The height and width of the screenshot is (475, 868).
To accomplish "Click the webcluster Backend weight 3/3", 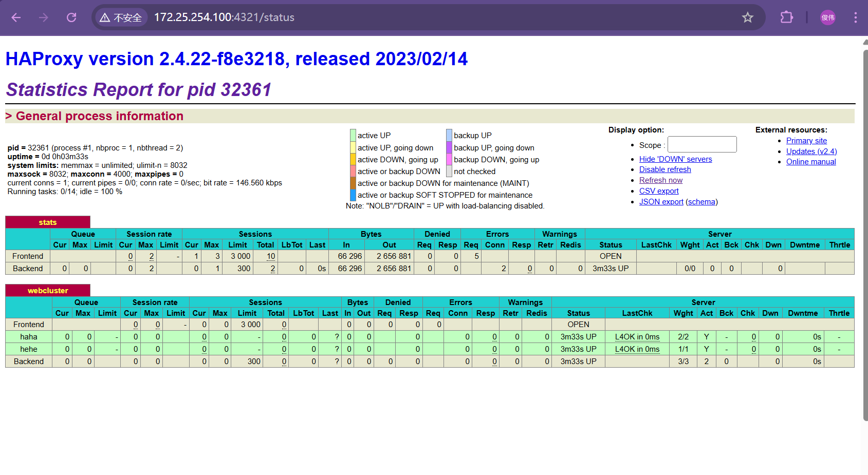I will (683, 362).
